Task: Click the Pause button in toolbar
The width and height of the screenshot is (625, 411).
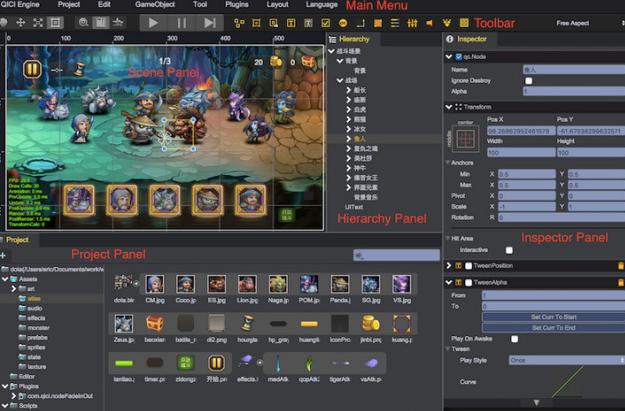Action: pos(181,23)
